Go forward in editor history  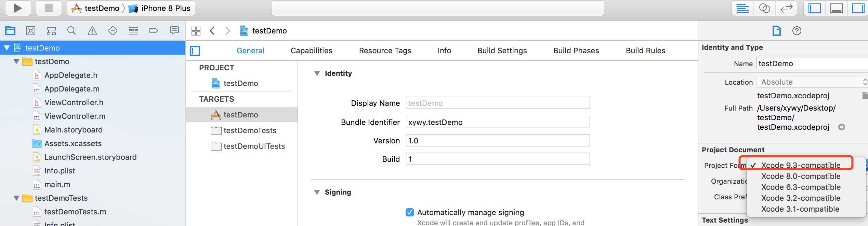pyautogui.click(x=228, y=31)
